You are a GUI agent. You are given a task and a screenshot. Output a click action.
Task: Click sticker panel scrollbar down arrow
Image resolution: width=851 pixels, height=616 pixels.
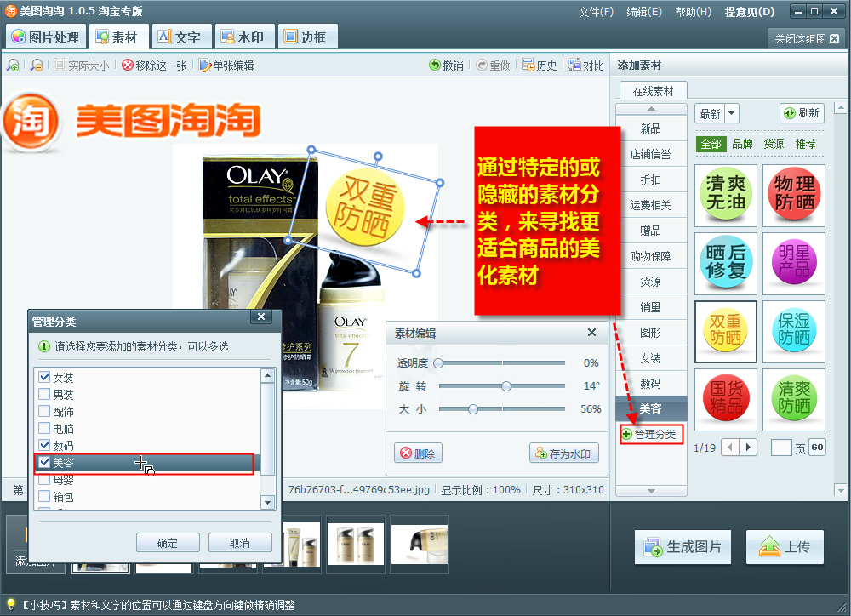[841, 490]
